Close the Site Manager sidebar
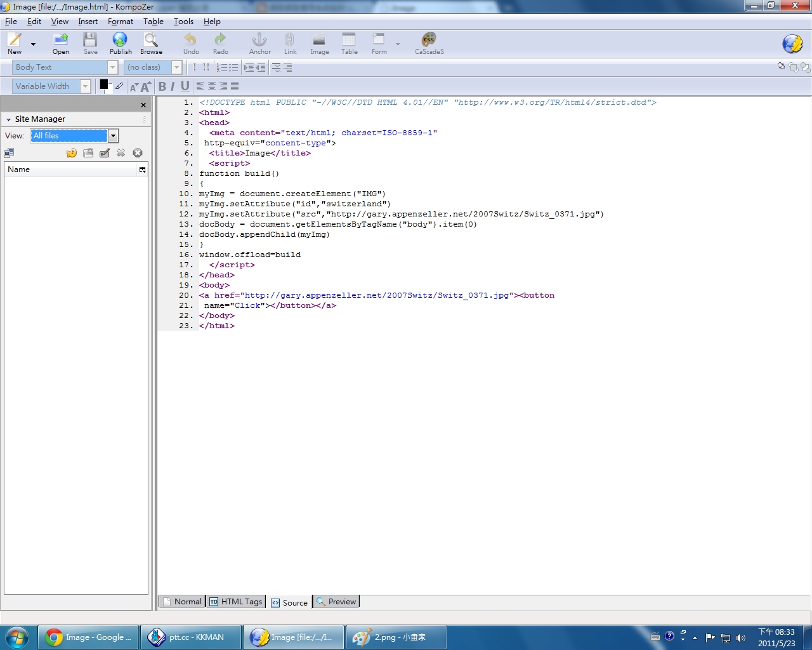The height and width of the screenshot is (650, 812). click(x=143, y=105)
